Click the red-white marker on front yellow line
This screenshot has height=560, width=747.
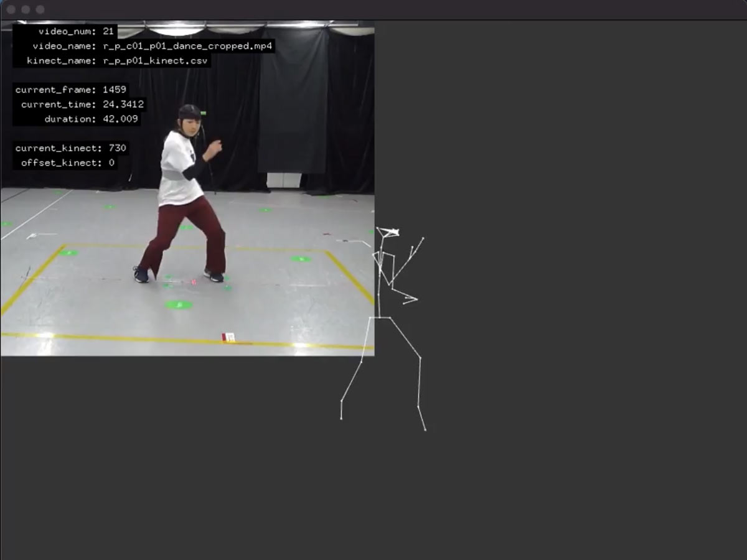tap(228, 337)
